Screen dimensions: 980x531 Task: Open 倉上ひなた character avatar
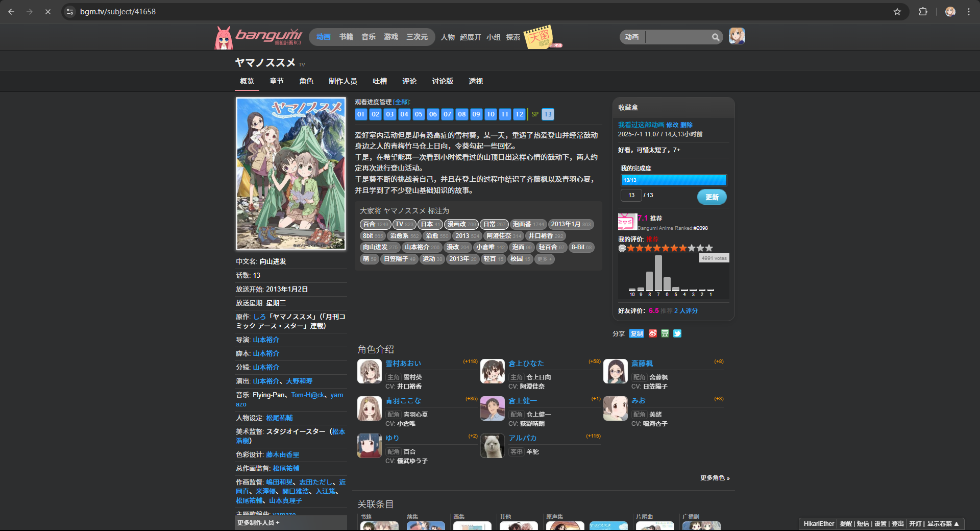[493, 371]
